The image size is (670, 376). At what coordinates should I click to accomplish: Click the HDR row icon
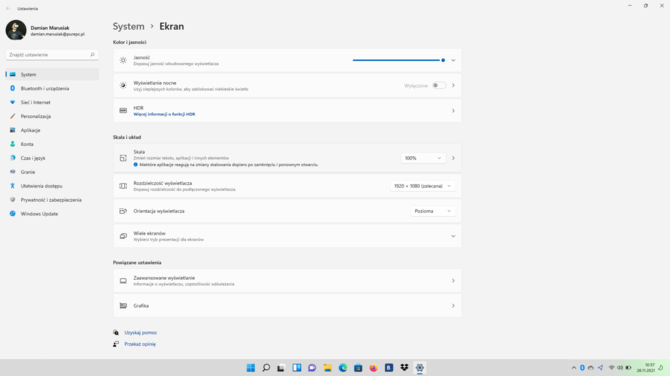(x=123, y=111)
